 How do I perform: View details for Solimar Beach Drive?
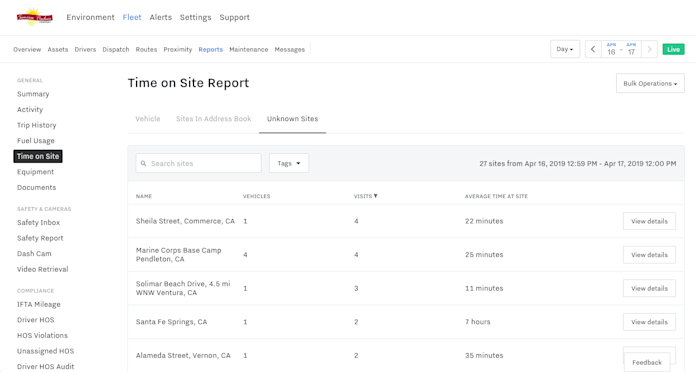click(649, 288)
